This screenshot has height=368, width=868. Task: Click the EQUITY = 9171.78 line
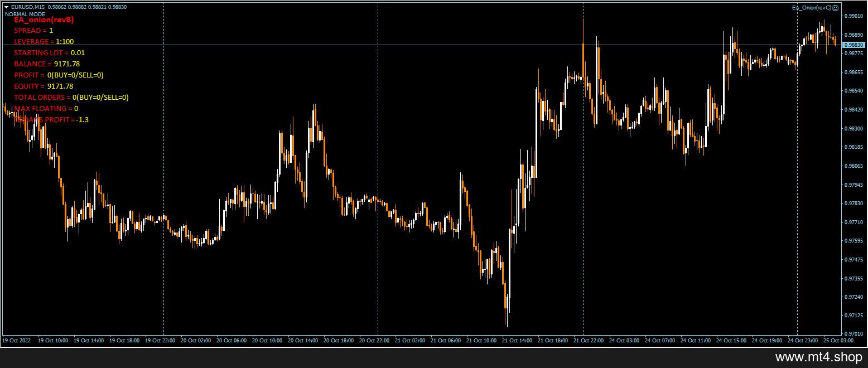point(44,86)
